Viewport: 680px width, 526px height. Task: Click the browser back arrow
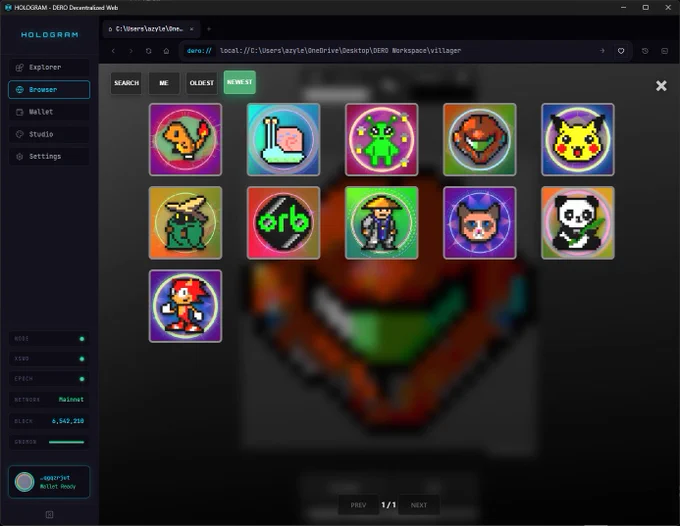(113, 51)
